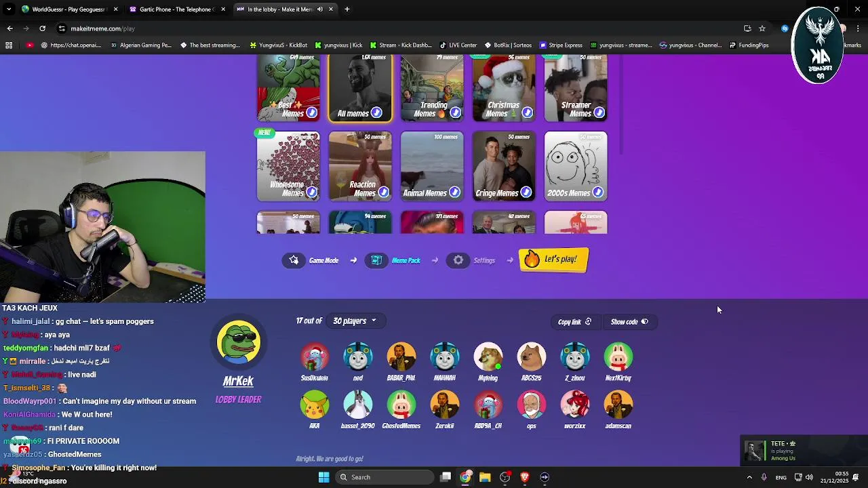Click the music icon on Cringe Memes
Screen dimensions: 868x488
[x=527, y=192]
